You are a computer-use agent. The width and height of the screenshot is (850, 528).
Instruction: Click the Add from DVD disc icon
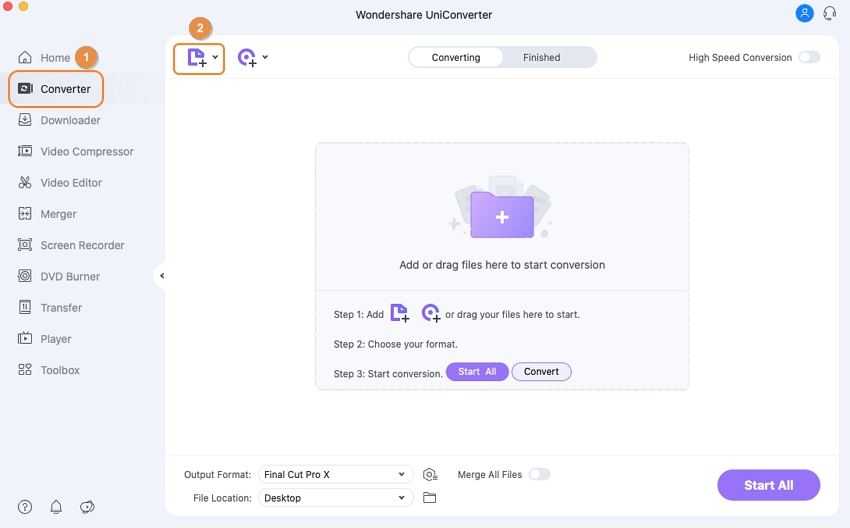[247, 58]
